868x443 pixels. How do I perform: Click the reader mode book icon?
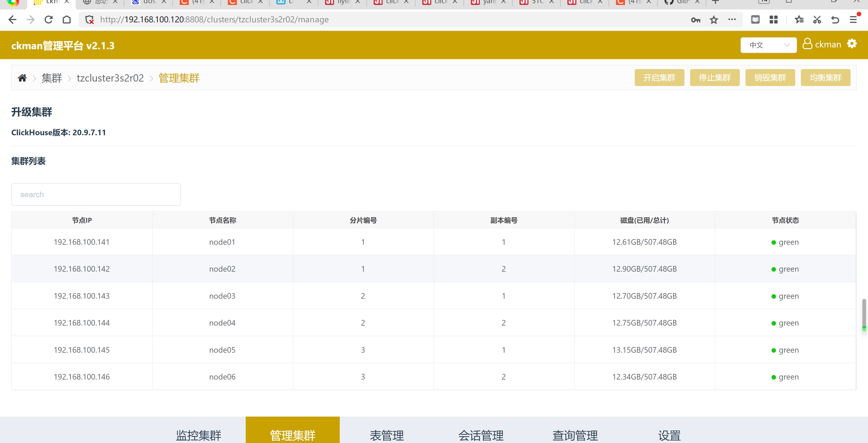(x=755, y=20)
